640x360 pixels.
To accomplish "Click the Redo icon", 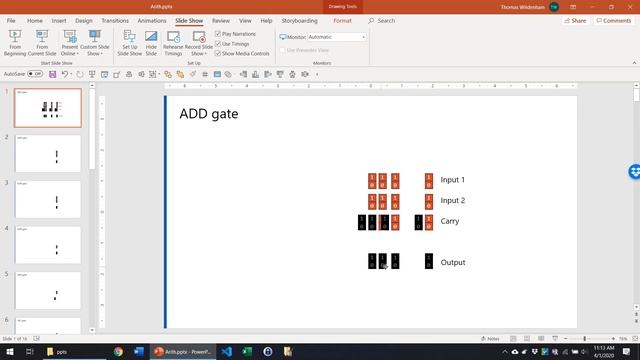I will (80, 74).
